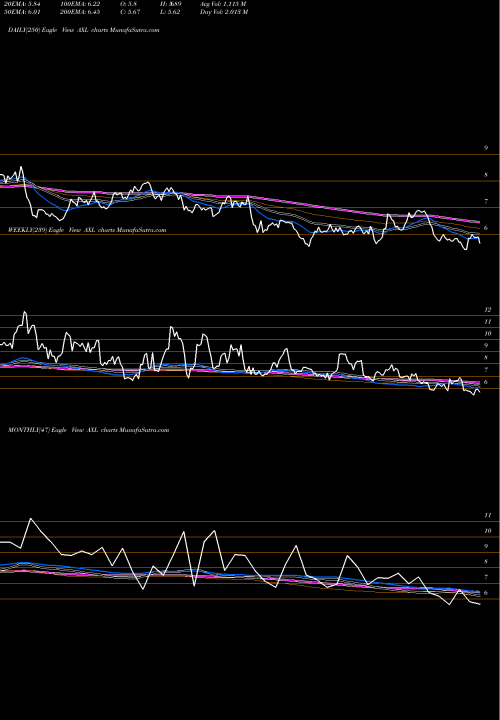500x720 pixels.
Task: Click the 9 axis label on daily chart
Action: tap(486, 148)
